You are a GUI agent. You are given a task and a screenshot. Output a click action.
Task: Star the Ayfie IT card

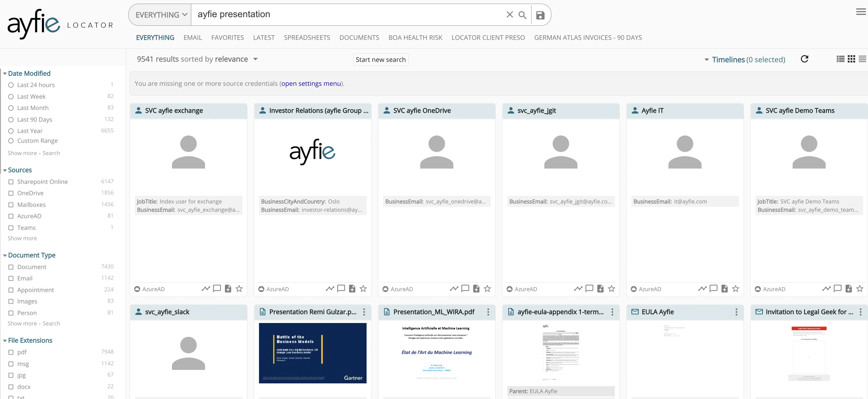pos(735,288)
